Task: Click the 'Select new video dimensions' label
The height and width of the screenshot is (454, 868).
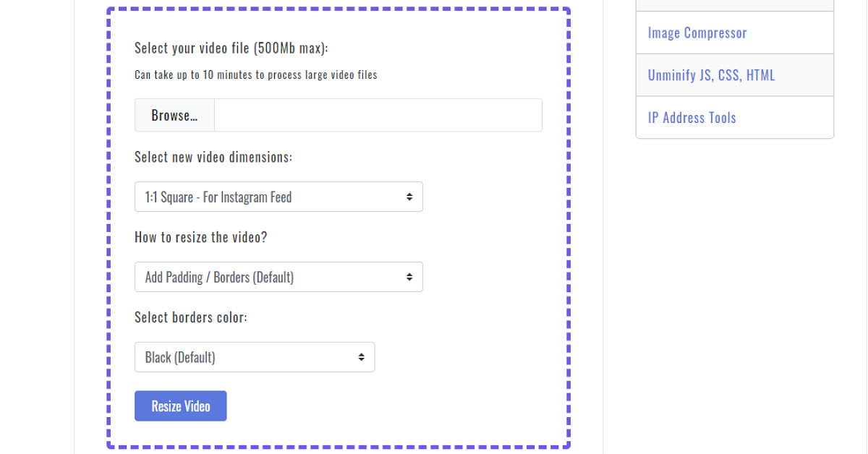Action: pos(213,157)
